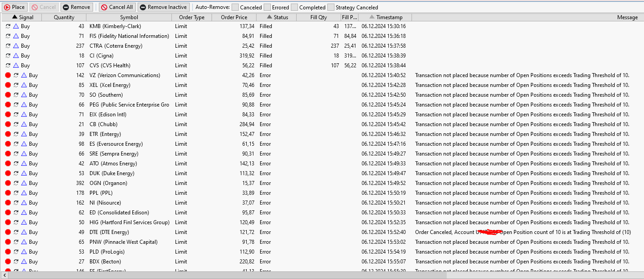Click the blue Buy triangle on the HIG row

click(x=24, y=222)
